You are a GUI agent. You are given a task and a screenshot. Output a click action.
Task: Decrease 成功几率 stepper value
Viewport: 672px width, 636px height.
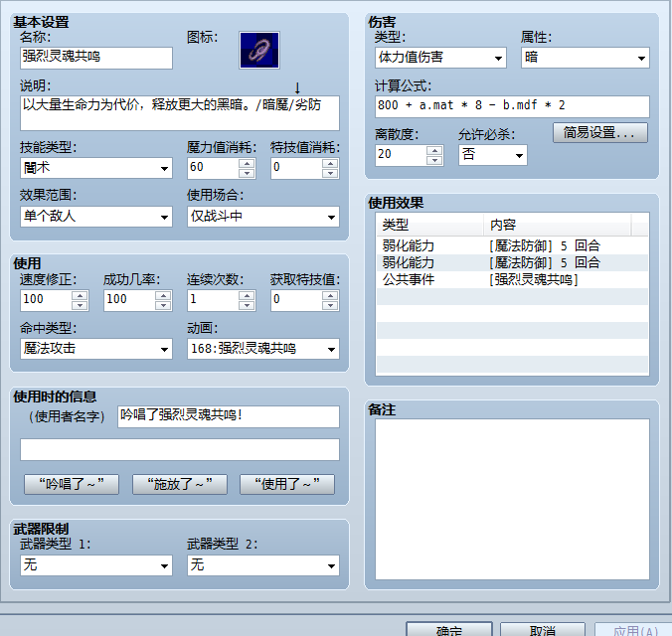pos(163,305)
